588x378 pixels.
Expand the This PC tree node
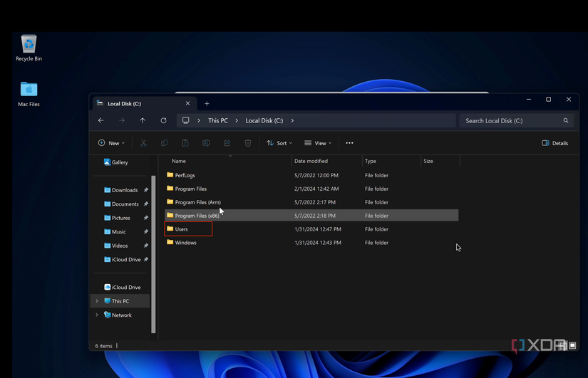click(97, 301)
